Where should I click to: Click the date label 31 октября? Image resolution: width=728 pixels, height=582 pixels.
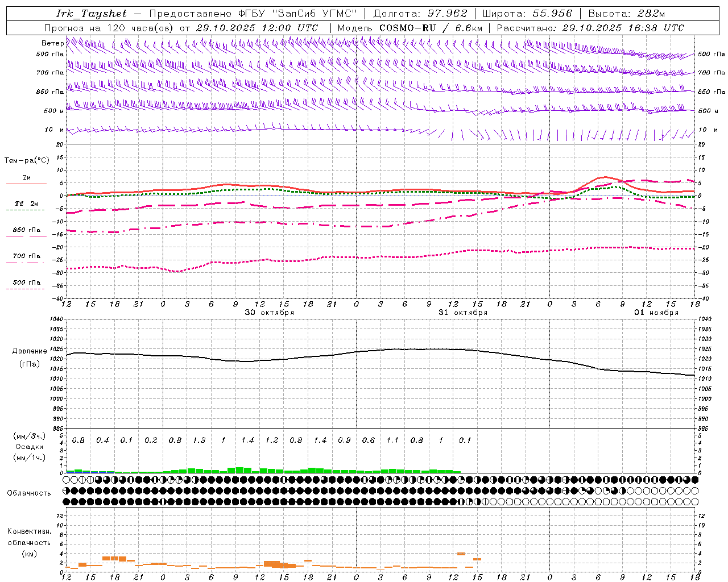point(463,313)
